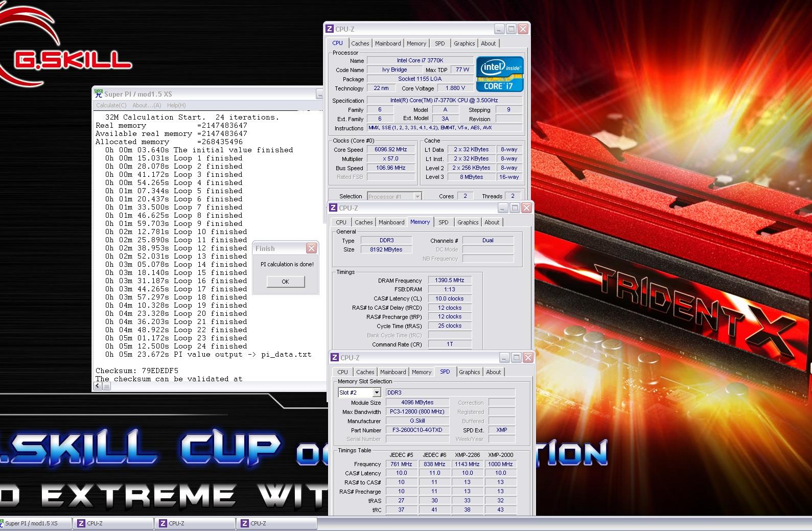Click the Channels # value Dual

[x=488, y=240]
